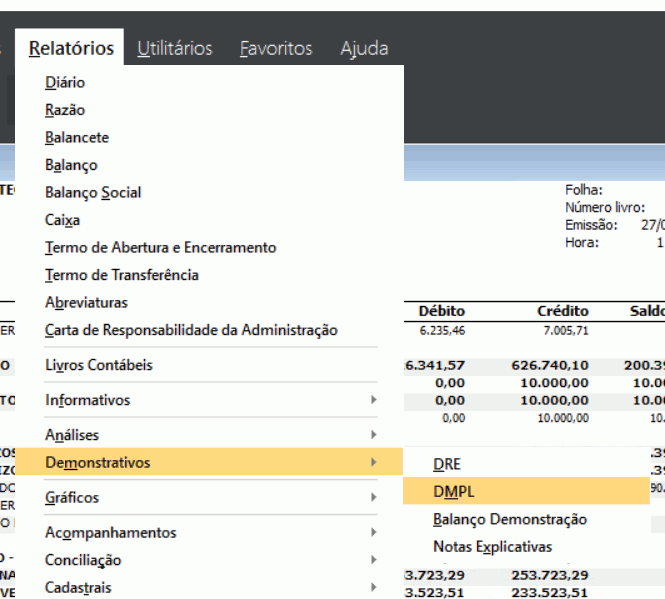Click submenu arrow beside Acompanhamentos

pyautogui.click(x=374, y=532)
